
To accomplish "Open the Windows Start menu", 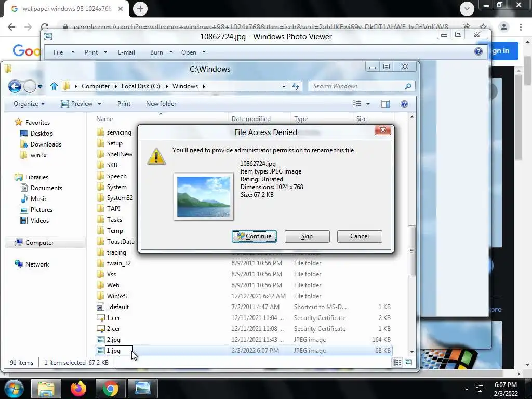I will click(x=14, y=389).
